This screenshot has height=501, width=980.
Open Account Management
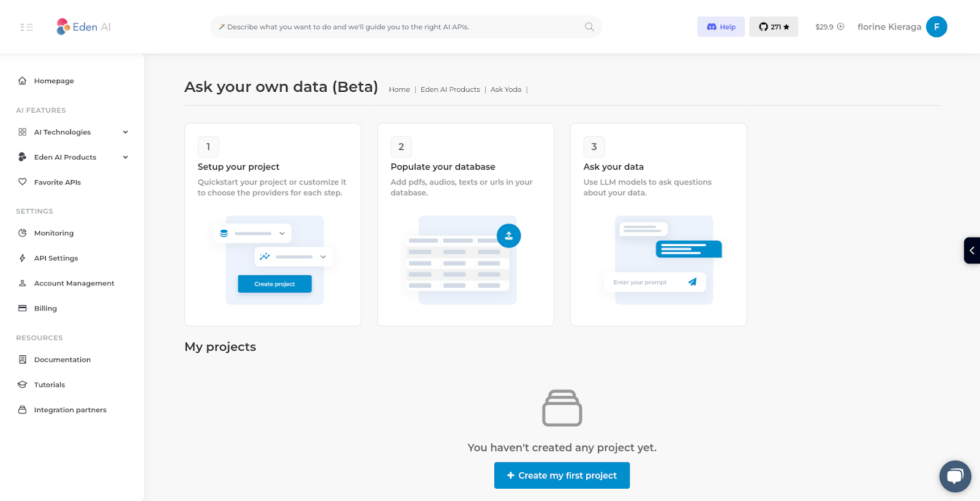(74, 283)
